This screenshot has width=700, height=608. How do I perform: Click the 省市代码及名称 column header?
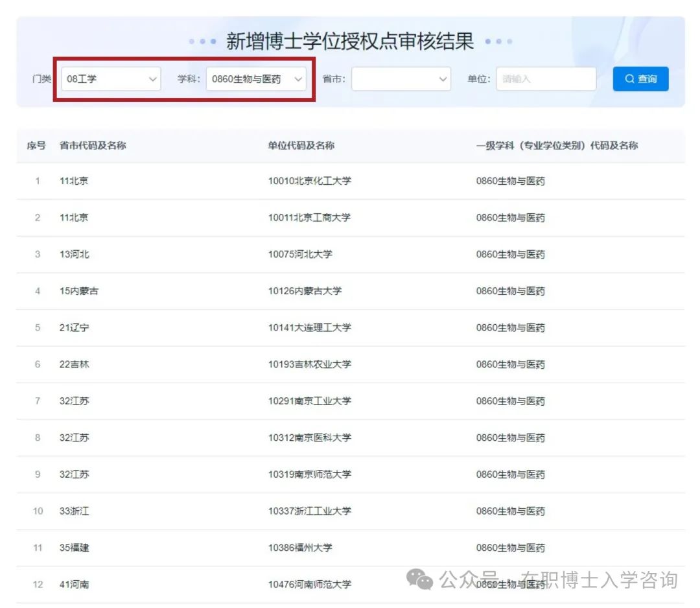(93, 146)
